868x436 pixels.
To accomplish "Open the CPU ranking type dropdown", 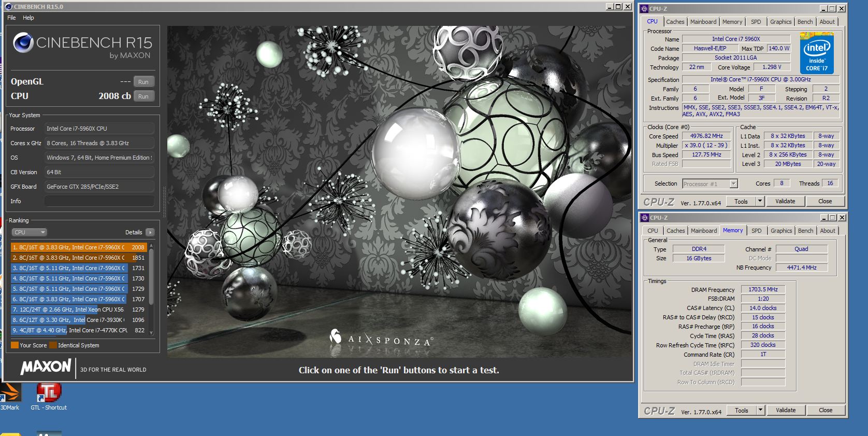I will click(30, 232).
